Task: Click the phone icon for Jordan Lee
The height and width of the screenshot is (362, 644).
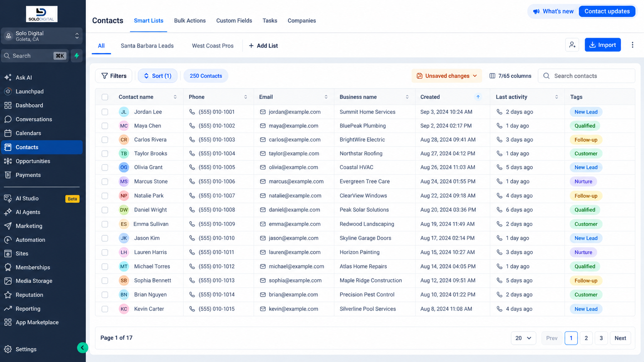Action: pyautogui.click(x=192, y=112)
